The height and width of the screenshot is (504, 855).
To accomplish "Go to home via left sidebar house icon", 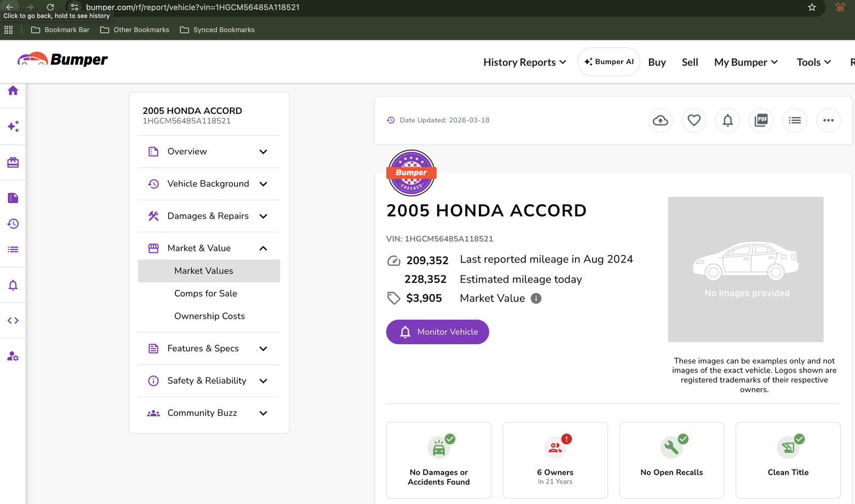I will 13,91.
